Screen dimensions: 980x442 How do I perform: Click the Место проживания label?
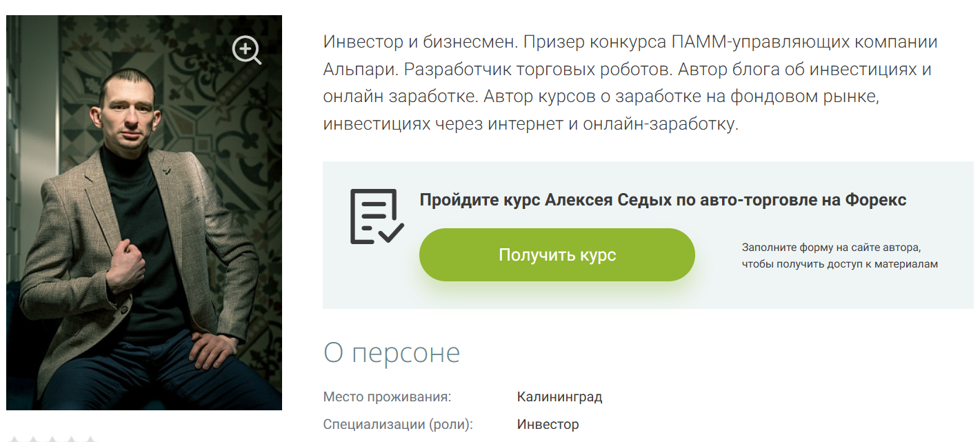[387, 397]
